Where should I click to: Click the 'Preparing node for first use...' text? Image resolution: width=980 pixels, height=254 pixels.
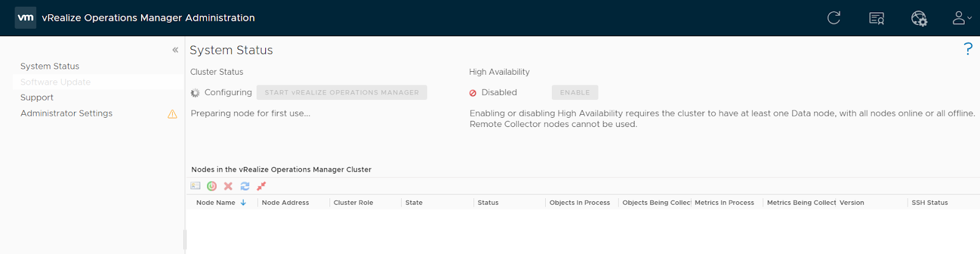tap(251, 114)
